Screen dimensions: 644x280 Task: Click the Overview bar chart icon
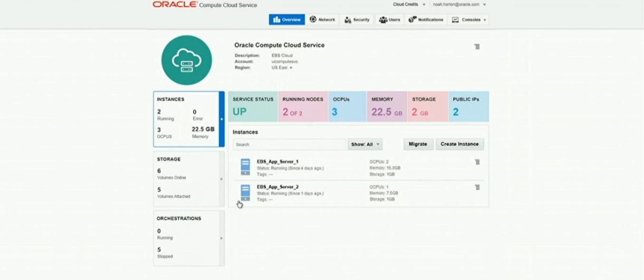click(277, 19)
